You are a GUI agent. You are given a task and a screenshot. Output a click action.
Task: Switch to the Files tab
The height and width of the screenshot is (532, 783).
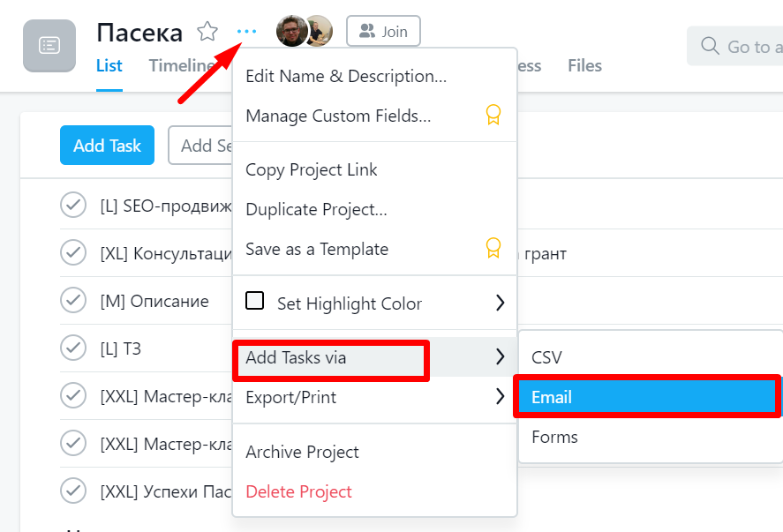click(584, 65)
